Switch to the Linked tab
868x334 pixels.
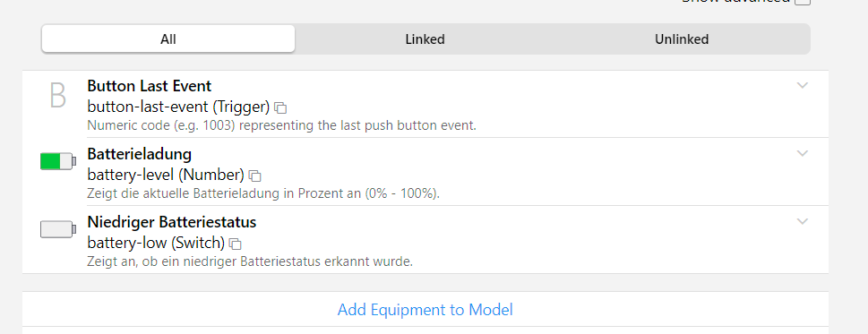(425, 39)
